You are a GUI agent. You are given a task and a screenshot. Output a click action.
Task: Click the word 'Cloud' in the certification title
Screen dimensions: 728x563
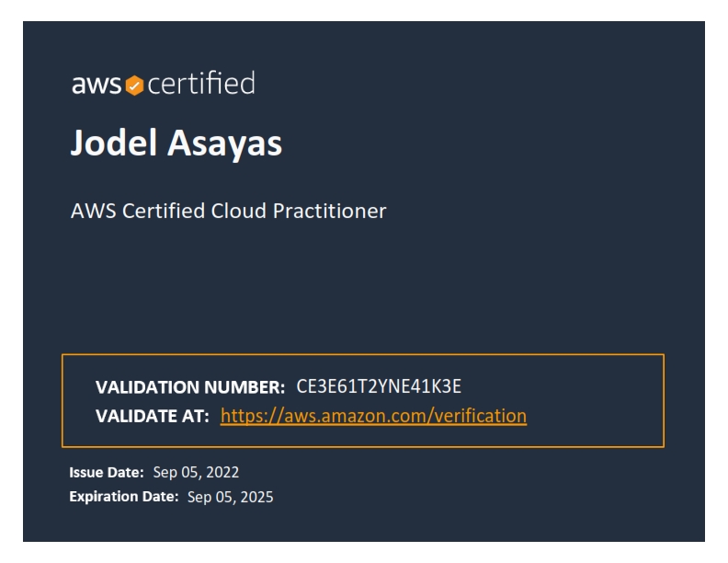(239, 211)
